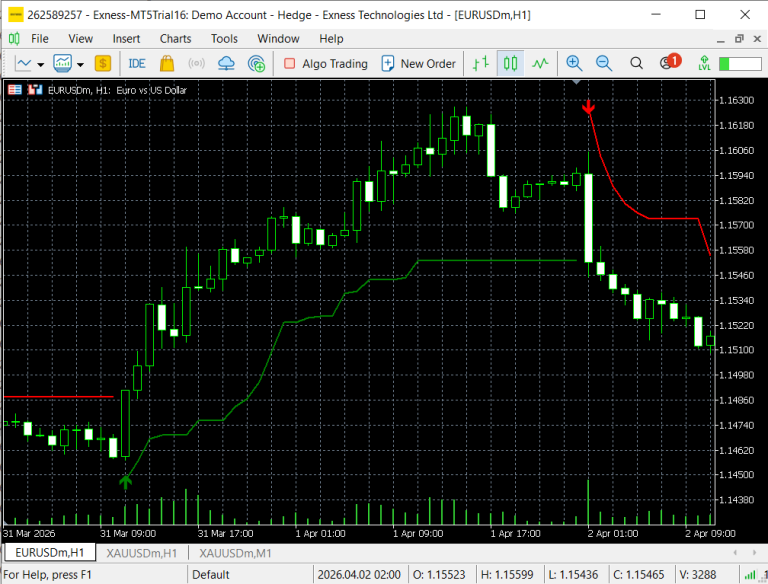Viewport: 768px width, 584px height.
Task: Toggle one-click trading panel icon on chart
Action: 15,90
